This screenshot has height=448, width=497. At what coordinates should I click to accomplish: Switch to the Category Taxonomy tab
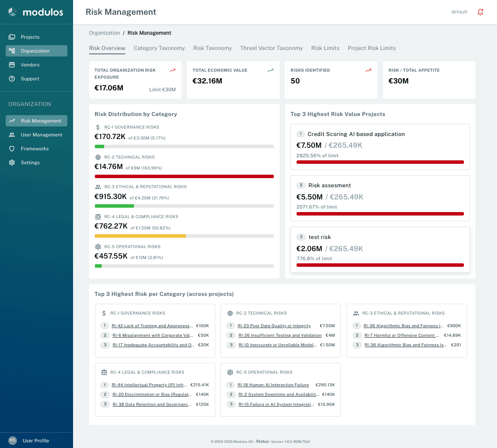point(159,48)
